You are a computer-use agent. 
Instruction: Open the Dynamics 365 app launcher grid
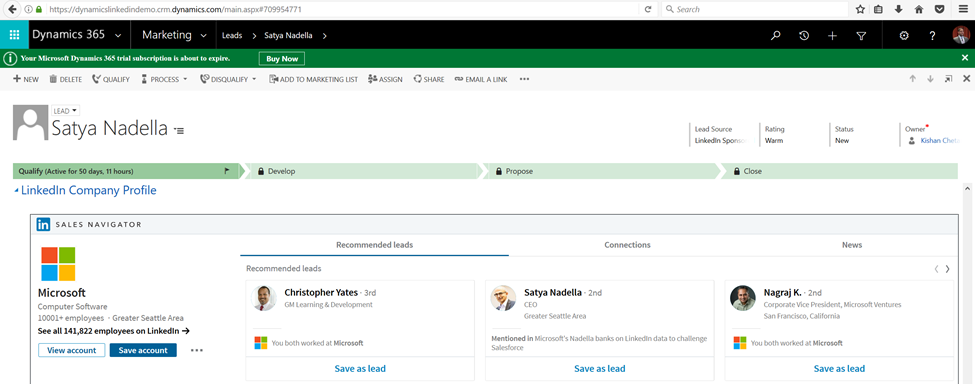14,35
